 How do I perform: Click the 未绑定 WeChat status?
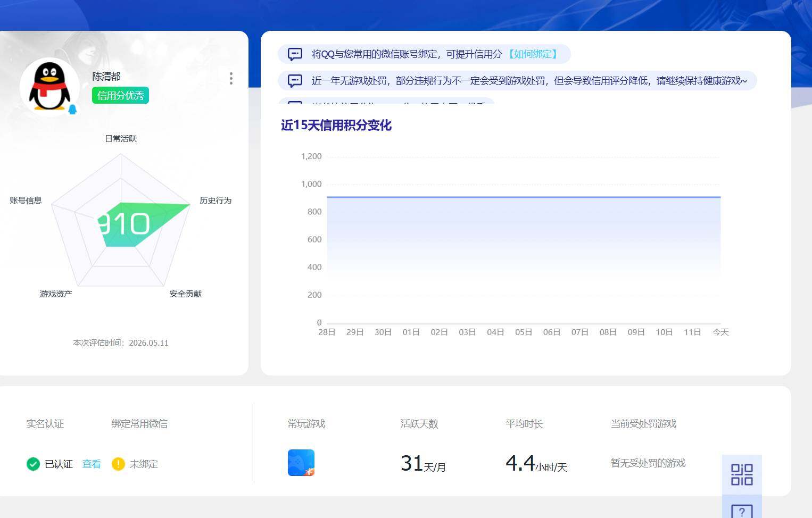coord(144,464)
